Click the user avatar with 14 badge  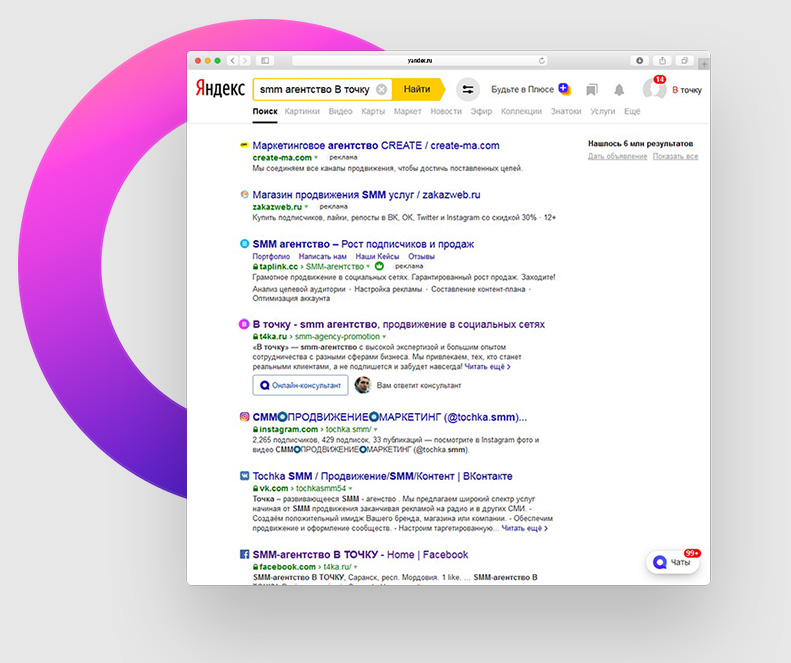[654, 88]
